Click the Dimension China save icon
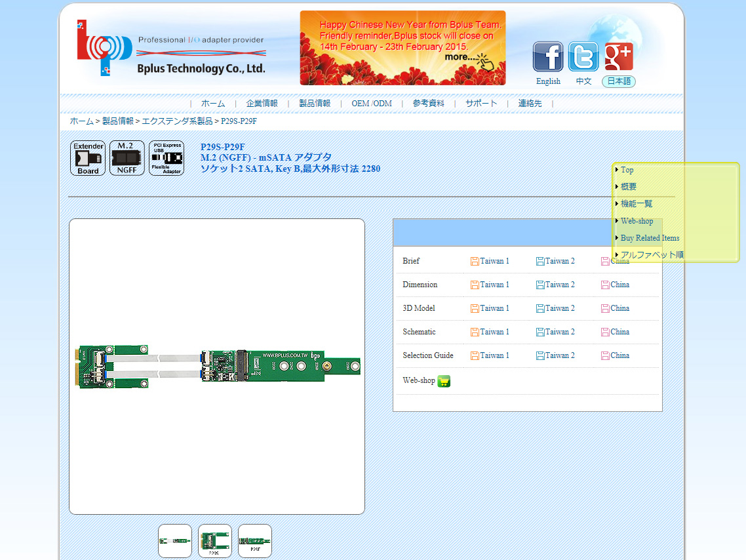 tap(605, 285)
